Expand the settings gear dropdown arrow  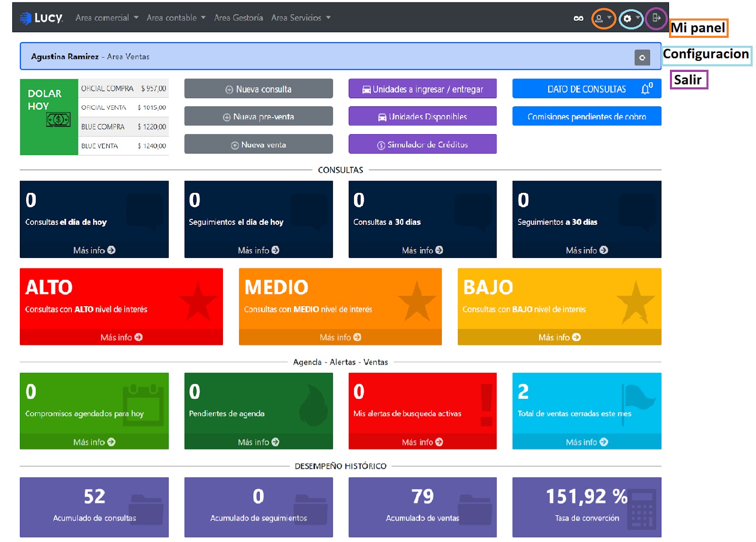(x=637, y=17)
